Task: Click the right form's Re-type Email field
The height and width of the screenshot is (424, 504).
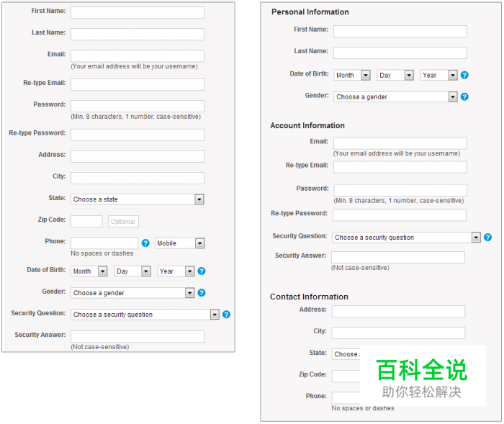Action: (400, 167)
